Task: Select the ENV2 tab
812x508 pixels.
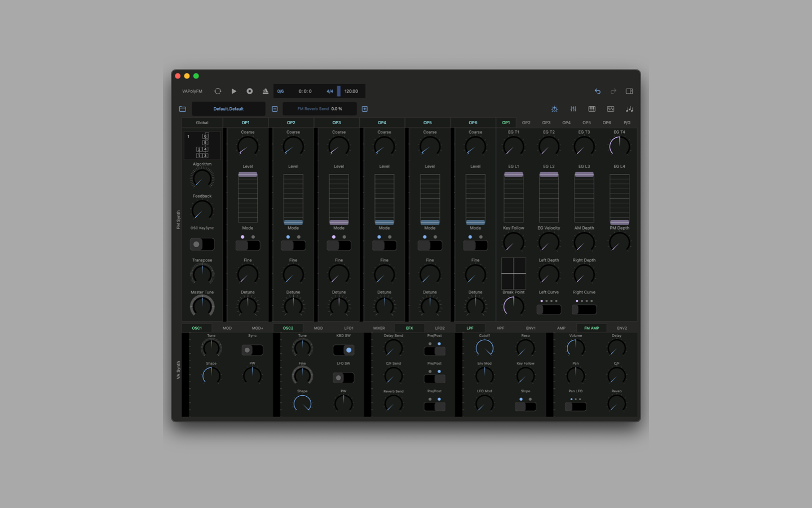Action: (622, 328)
